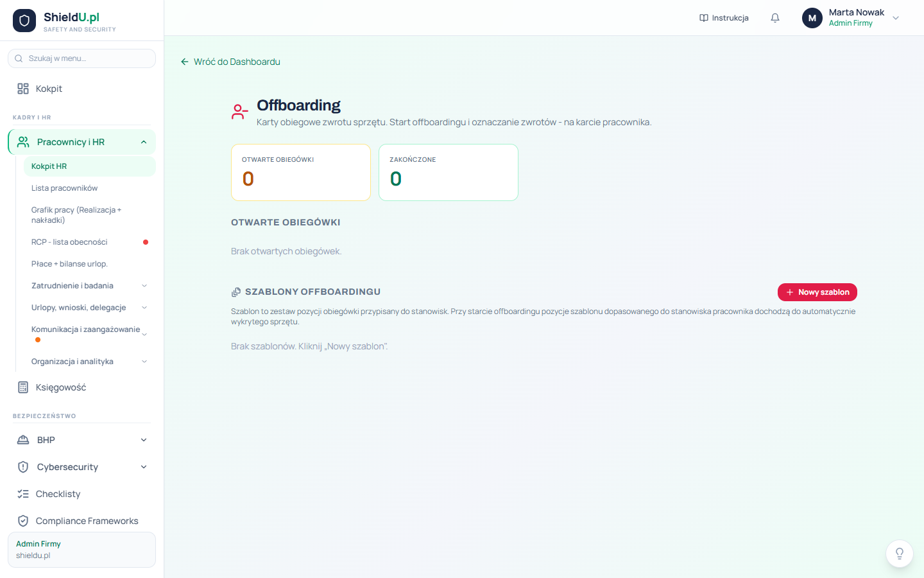This screenshot has width=924, height=578.
Task: Expand Komunikacja i zaangażowanie submenu
Action: pyautogui.click(x=144, y=335)
